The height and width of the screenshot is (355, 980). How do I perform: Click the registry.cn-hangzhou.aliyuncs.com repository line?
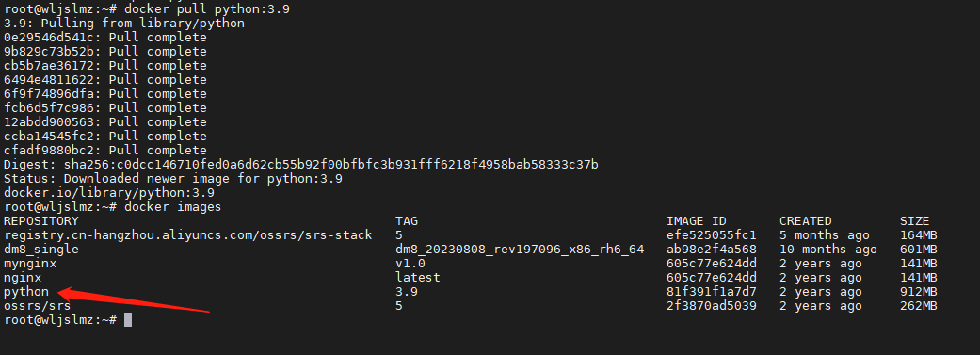point(188,235)
